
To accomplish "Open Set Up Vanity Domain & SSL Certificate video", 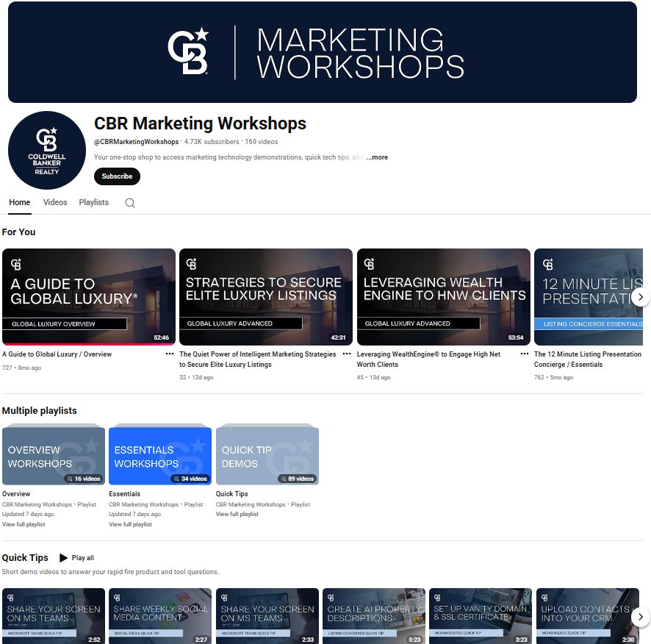I will (481, 616).
